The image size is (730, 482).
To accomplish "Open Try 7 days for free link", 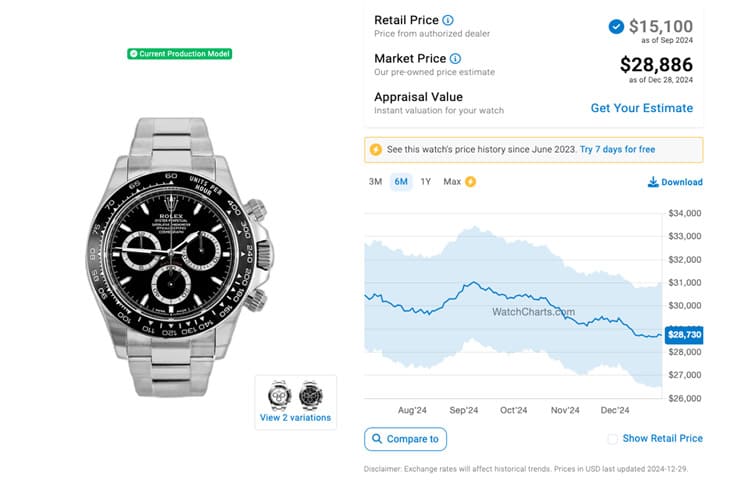I will click(x=618, y=150).
